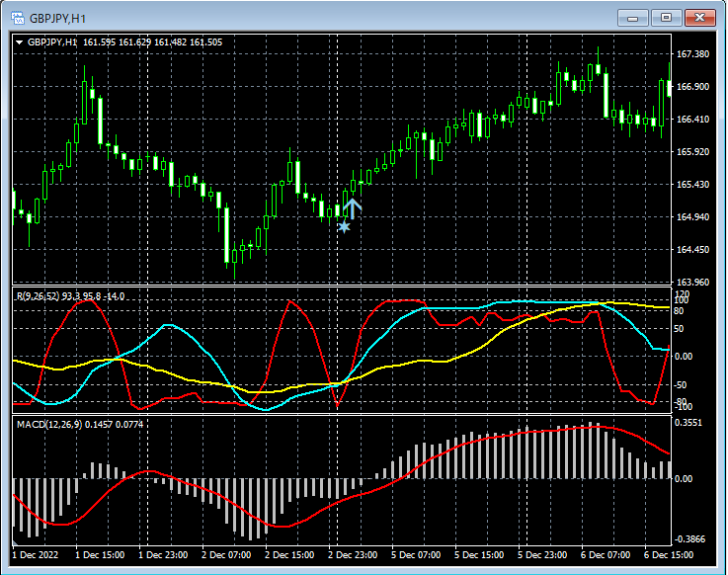Click the GBPJPY,H1 title bar text
Image resolution: width=728 pixels, height=575 pixels.
click(x=57, y=18)
